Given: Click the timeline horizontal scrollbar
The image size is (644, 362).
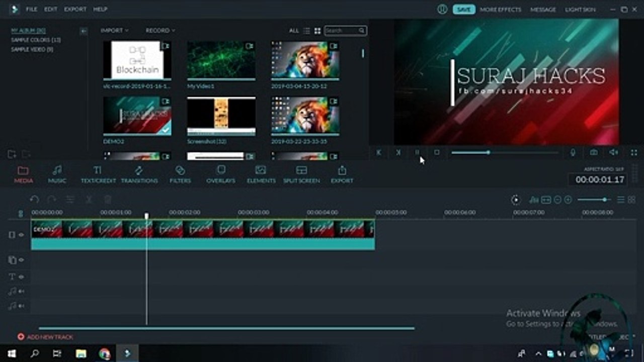Looking at the screenshot, I should [226, 328].
